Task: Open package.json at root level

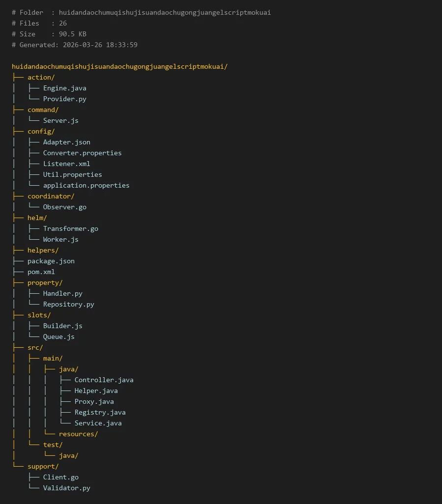Action: 51,261
